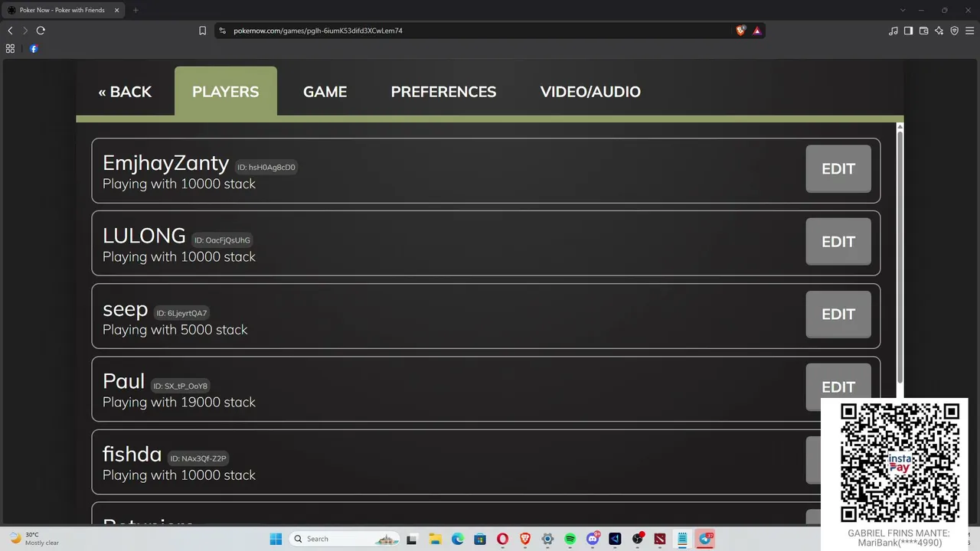Select player name Paul

coord(123,381)
